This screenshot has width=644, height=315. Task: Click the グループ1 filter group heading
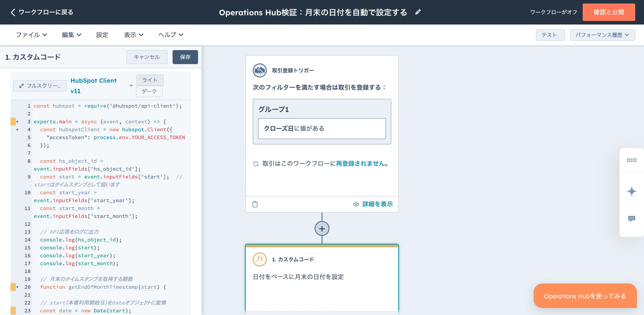273,109
